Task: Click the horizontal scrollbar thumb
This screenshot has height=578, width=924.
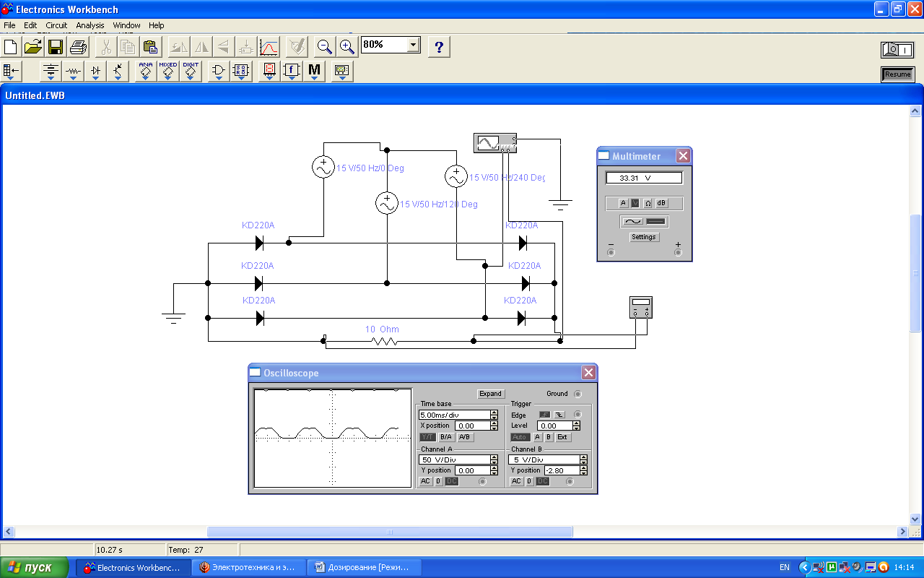Action: pyautogui.click(x=390, y=532)
